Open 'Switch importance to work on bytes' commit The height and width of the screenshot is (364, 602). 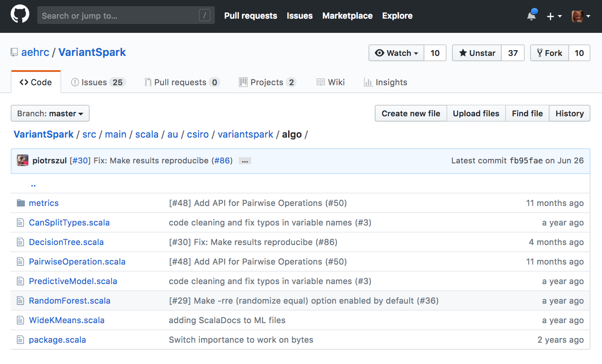click(x=241, y=340)
